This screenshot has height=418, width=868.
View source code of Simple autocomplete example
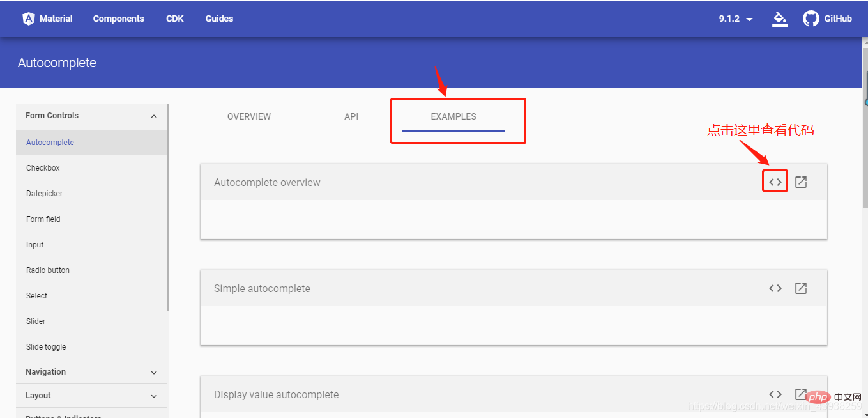775,288
